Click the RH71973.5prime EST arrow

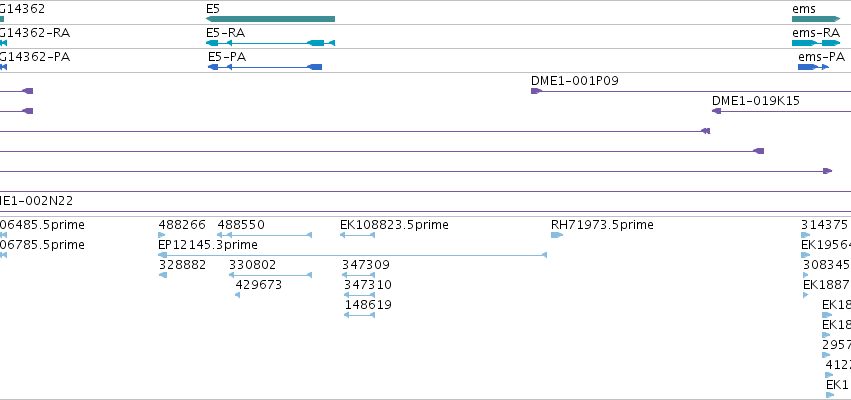[557, 235]
